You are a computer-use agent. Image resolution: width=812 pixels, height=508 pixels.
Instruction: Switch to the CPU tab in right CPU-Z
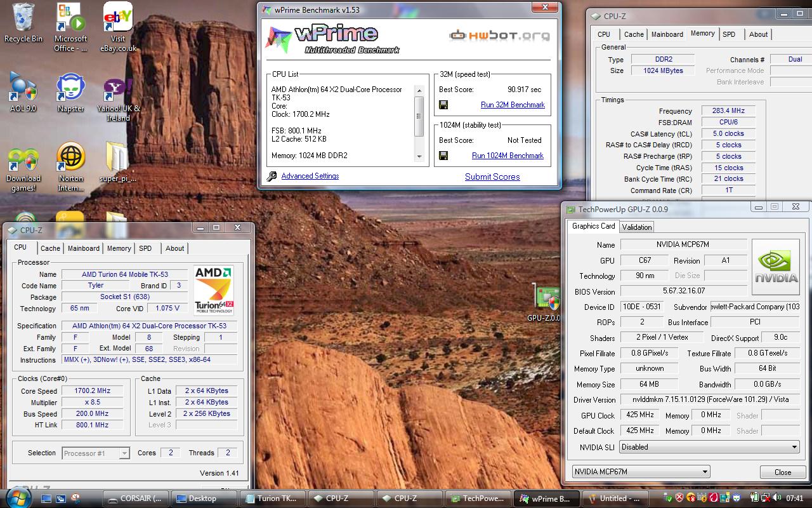[604, 34]
